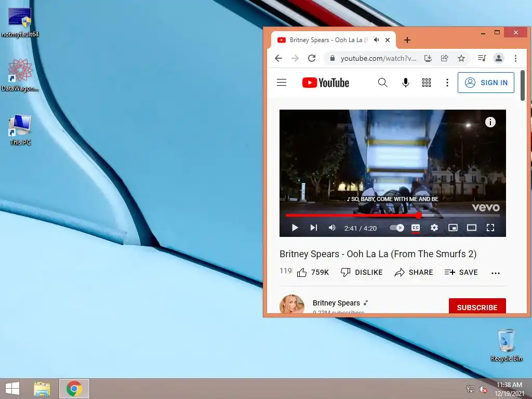Install app icon in address bar

point(428,58)
